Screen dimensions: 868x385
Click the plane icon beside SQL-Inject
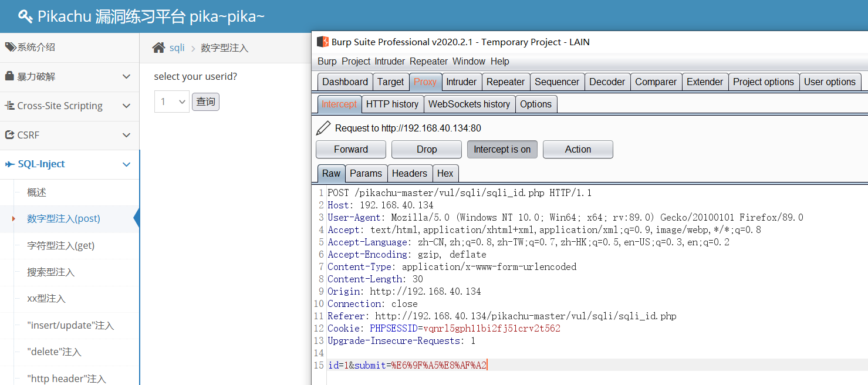tap(9, 164)
